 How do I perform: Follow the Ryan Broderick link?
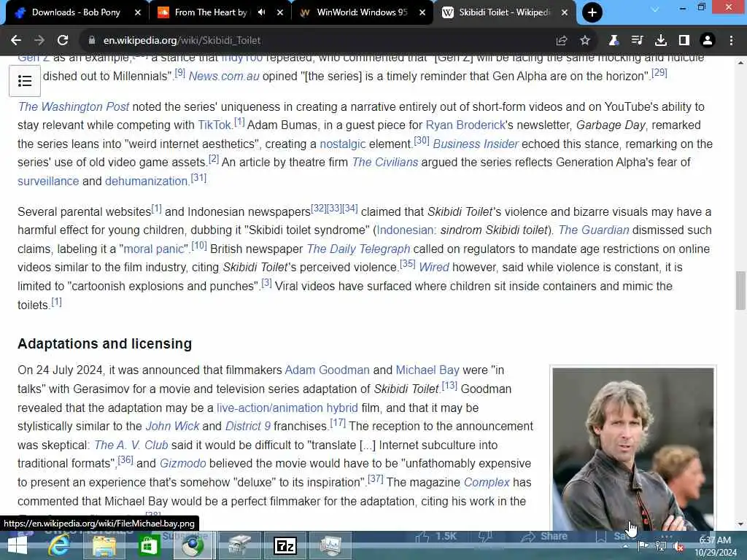[465, 125]
